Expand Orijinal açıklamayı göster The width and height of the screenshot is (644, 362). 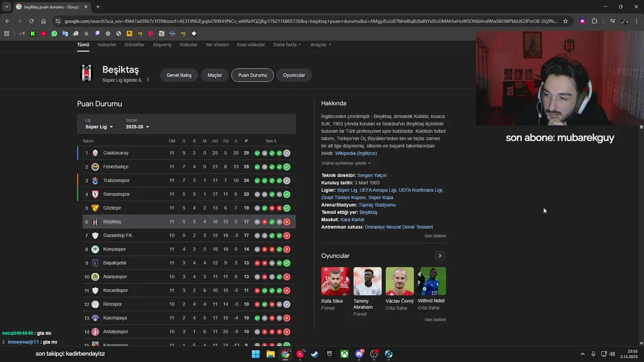coord(346,163)
